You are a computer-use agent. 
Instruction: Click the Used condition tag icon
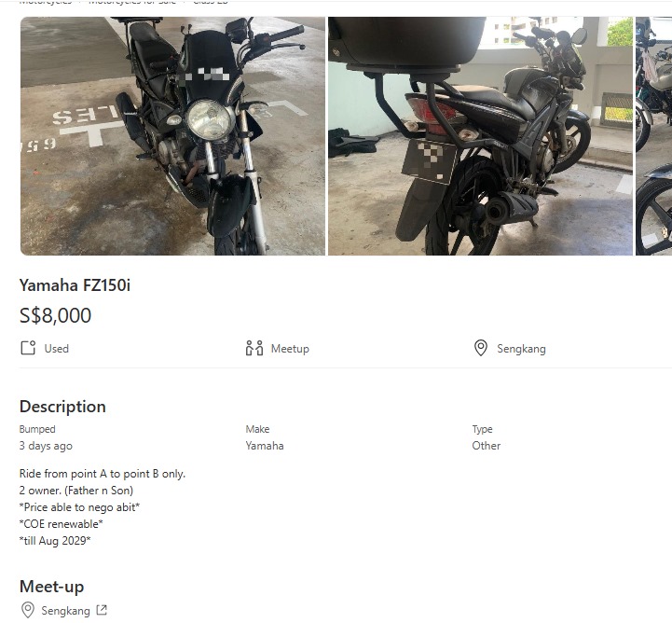coord(28,348)
